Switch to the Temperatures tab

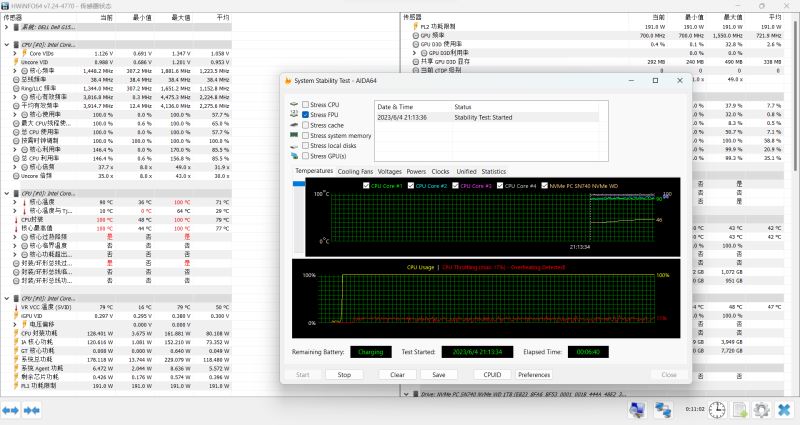pos(314,171)
